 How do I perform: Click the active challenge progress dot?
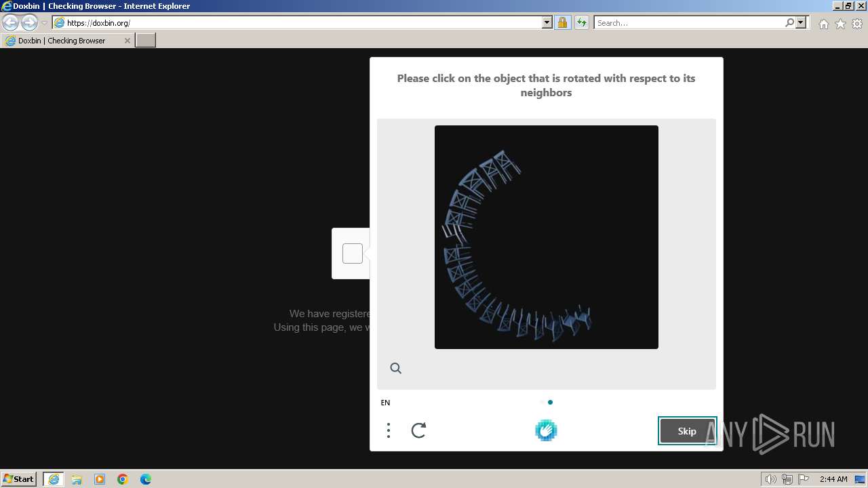click(550, 402)
